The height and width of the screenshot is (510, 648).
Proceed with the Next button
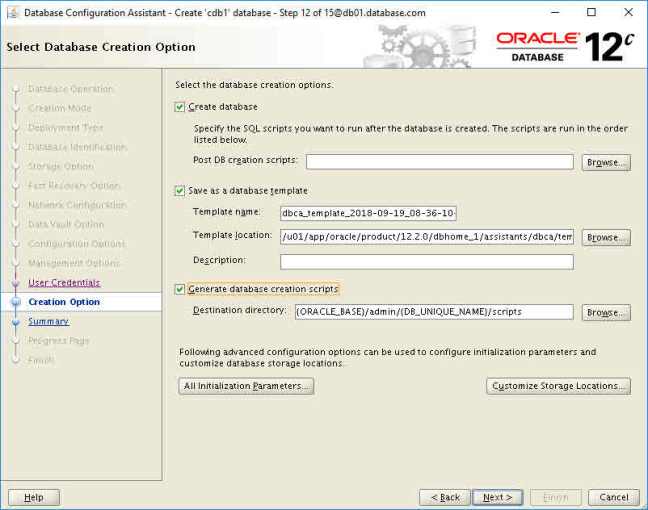pyautogui.click(x=497, y=497)
